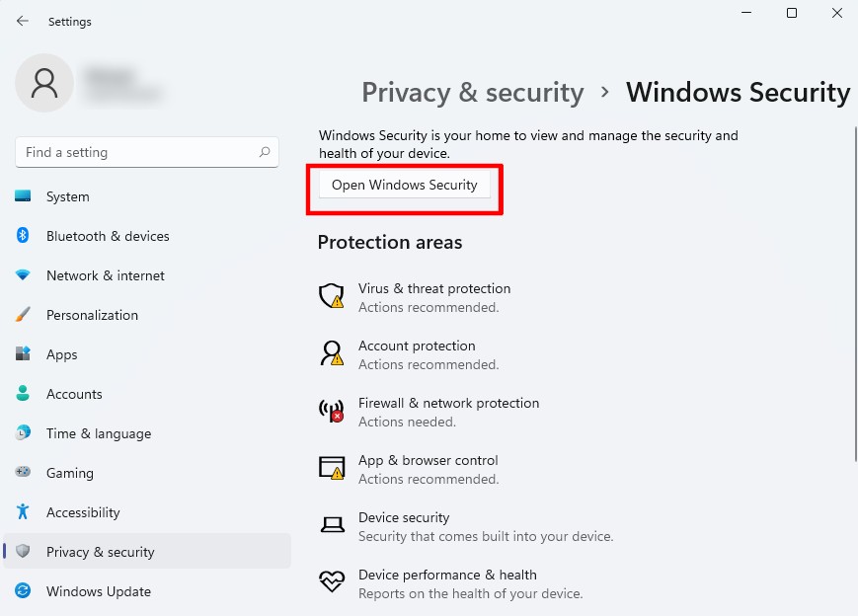Click the scrollbar on the right edge
Image resolution: width=858 pixels, height=616 pixels.
852,296
